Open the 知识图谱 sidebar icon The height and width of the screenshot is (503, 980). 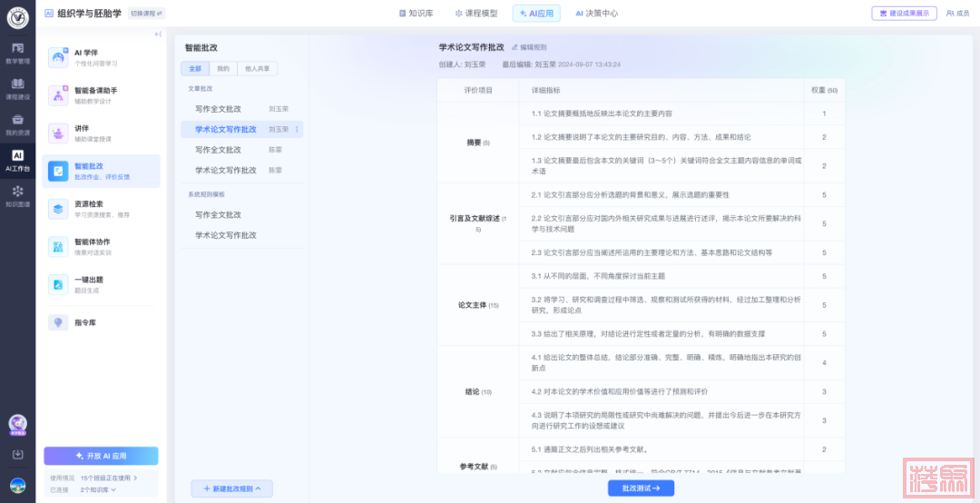point(17,196)
